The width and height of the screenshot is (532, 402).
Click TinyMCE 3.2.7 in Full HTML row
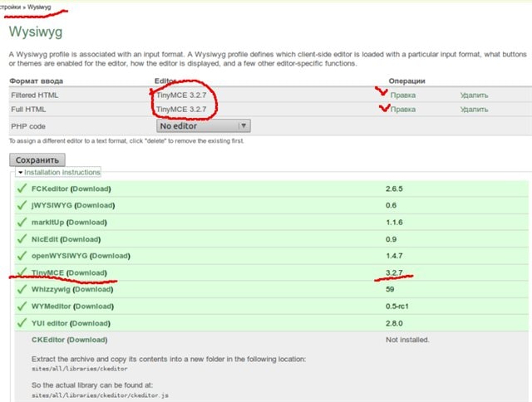pyautogui.click(x=181, y=110)
